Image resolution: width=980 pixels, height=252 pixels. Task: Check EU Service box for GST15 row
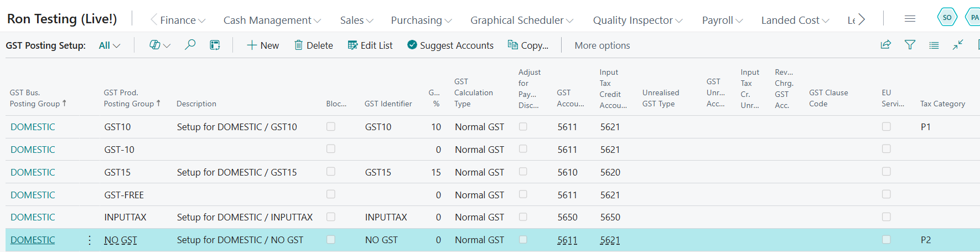click(886, 172)
